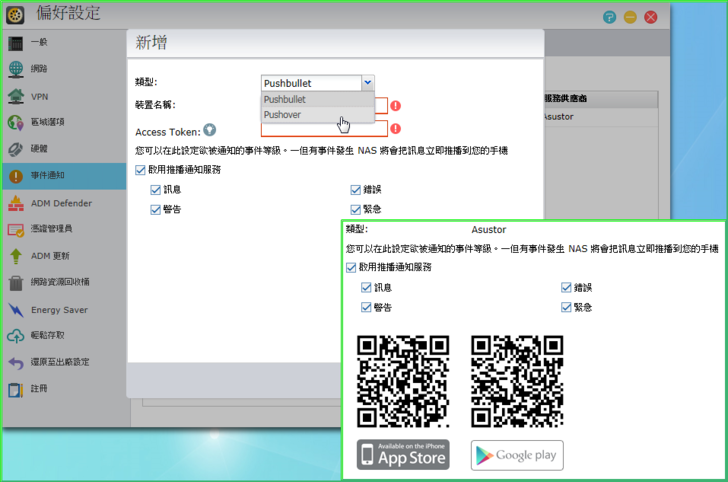This screenshot has width=728, height=482.
Task: Select the VPN sidebar icon
Action: [x=16, y=96]
